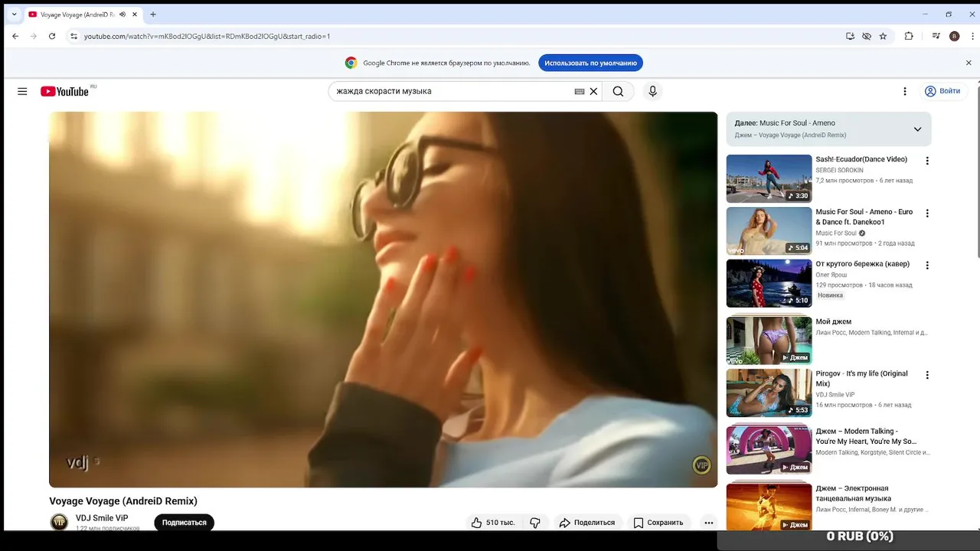
Task: Expand the Далее playlist panel chevron
Action: pos(917,129)
